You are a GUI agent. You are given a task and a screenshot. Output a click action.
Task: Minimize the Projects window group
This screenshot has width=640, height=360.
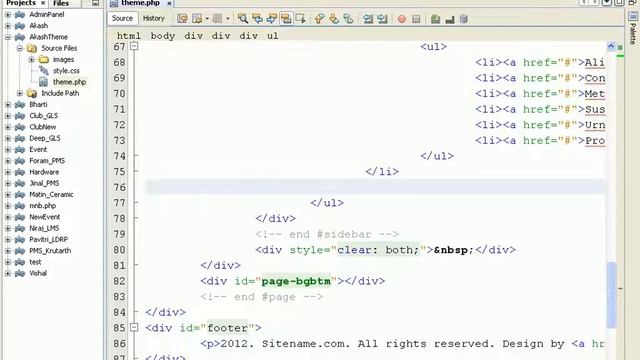(x=96, y=3)
